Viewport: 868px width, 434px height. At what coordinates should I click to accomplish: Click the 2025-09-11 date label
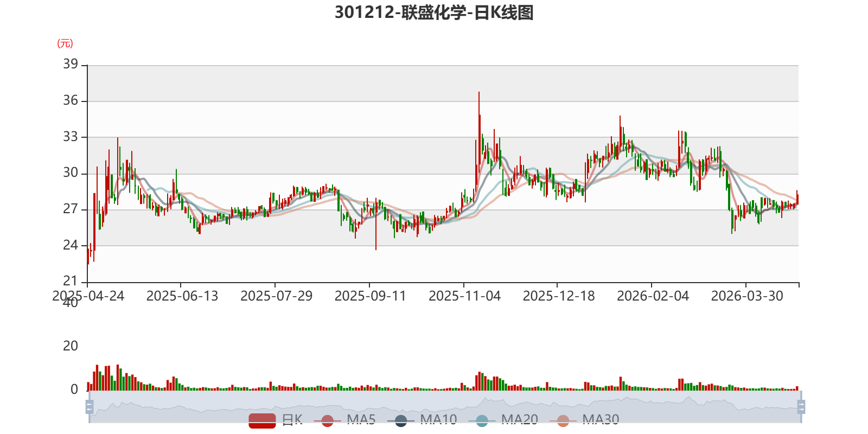point(371,296)
